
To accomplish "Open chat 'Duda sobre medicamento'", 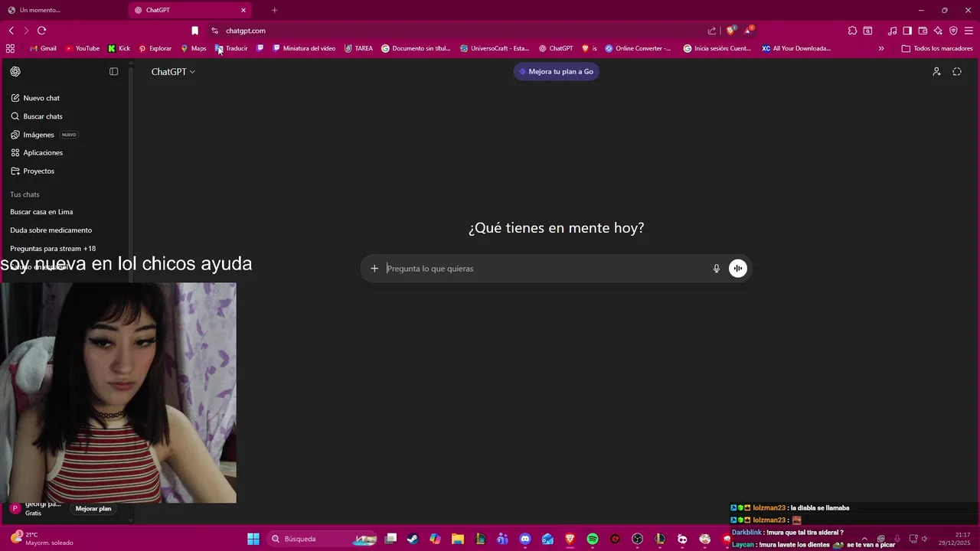I will pos(51,230).
